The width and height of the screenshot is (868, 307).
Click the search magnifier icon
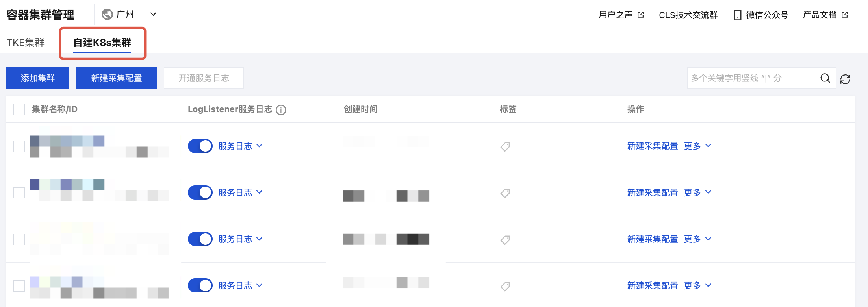(x=825, y=78)
